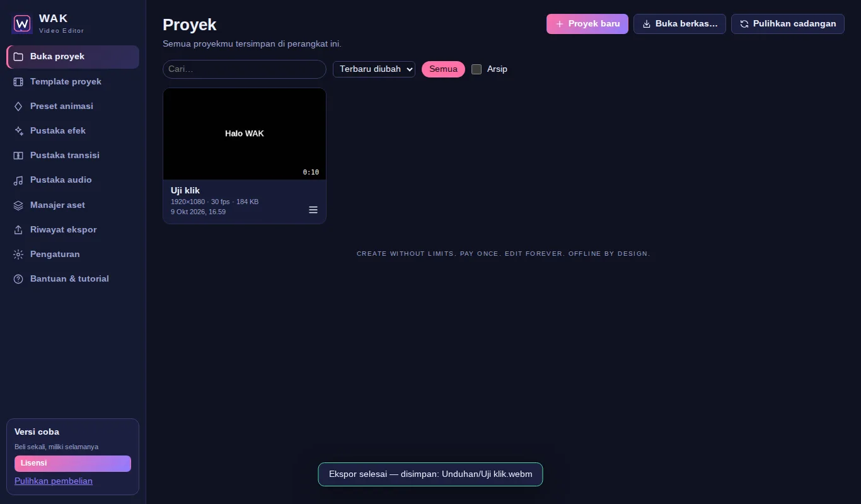This screenshot has height=504, width=861.
Task: Create a project with Proyek baru
Action: pos(587,24)
